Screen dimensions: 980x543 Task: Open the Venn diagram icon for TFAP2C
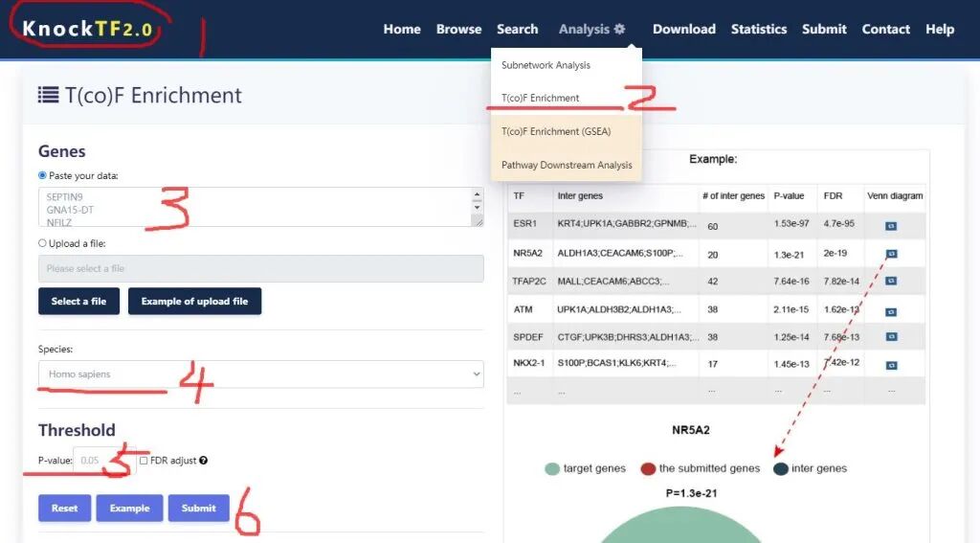tap(891, 281)
